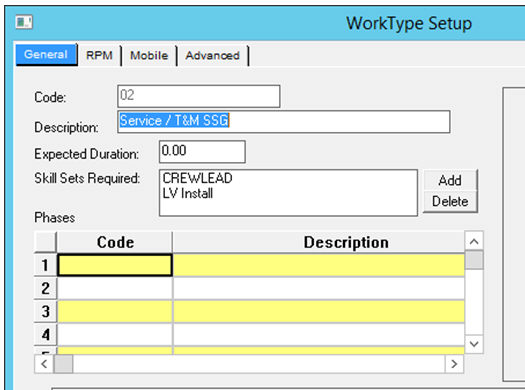Click the row 3 Description cell
The width and height of the screenshot is (525, 390).
[x=318, y=311]
